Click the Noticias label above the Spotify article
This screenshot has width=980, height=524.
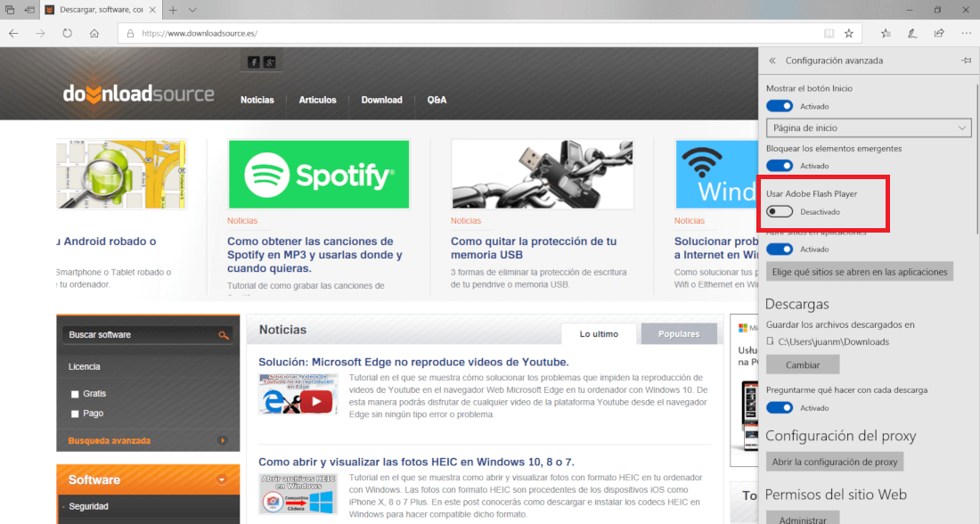coord(241,221)
